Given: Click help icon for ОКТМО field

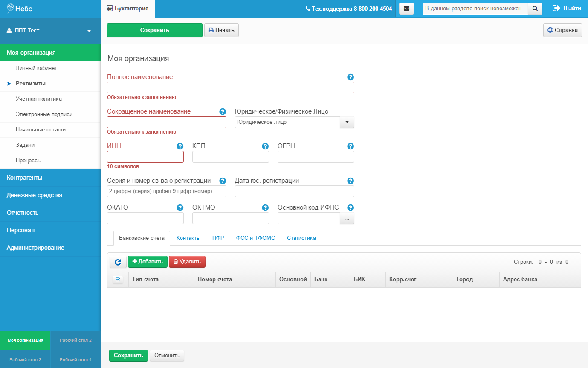Looking at the screenshot, I should [265, 208].
